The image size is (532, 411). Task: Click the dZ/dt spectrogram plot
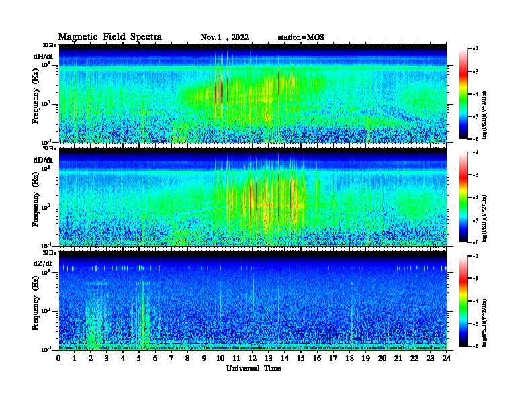click(253, 301)
